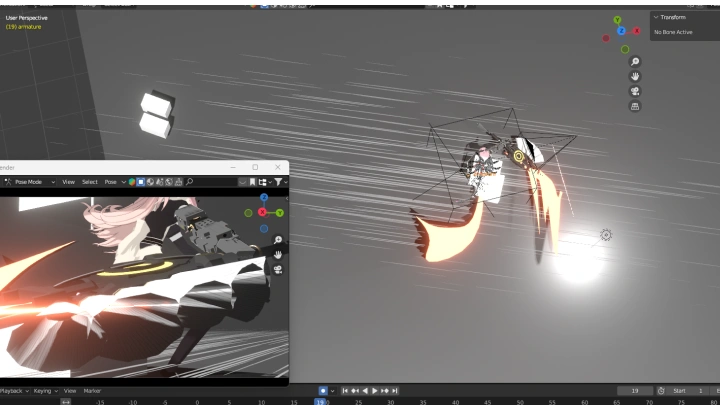Click search magnifier icon in small window header
Viewport: 720px width, 405px height.
pyautogui.click(x=189, y=182)
